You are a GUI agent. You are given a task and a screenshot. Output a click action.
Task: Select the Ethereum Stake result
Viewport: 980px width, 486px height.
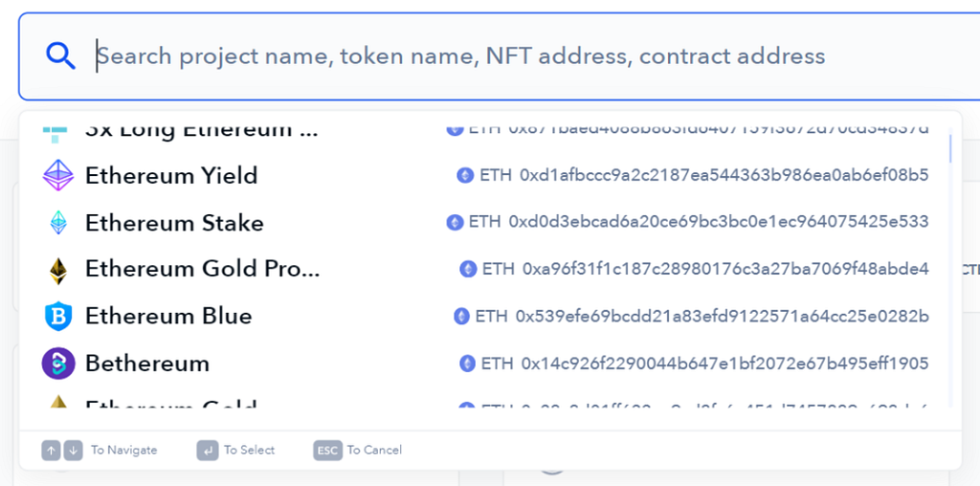pyautogui.click(x=174, y=223)
